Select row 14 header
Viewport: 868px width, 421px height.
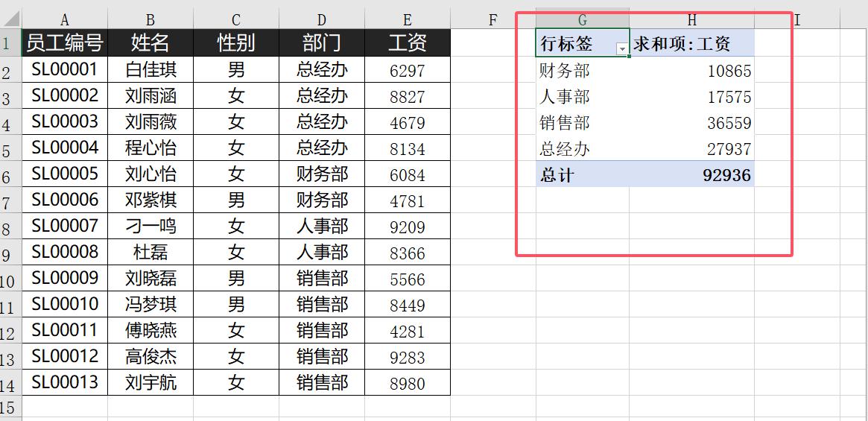click(10, 383)
